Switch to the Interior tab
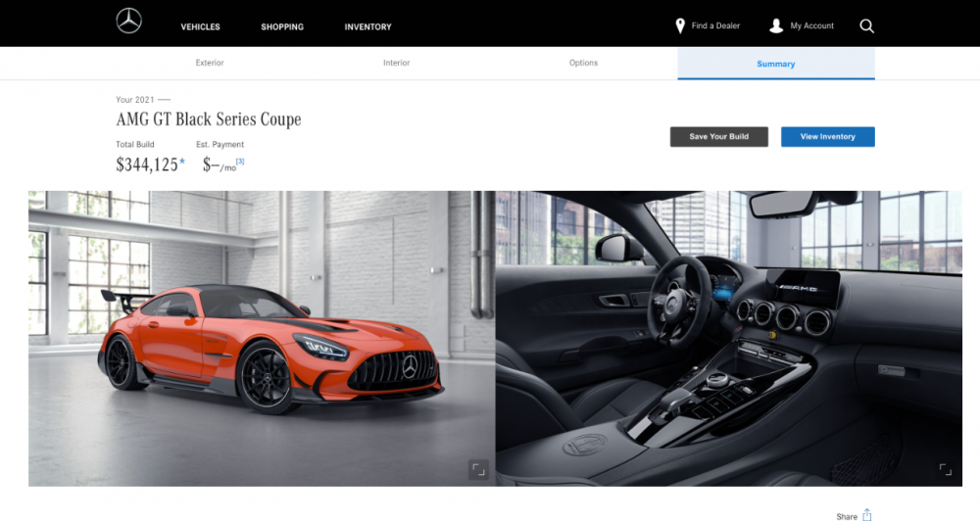Image resolution: width=980 pixels, height=521 pixels. 396,63
